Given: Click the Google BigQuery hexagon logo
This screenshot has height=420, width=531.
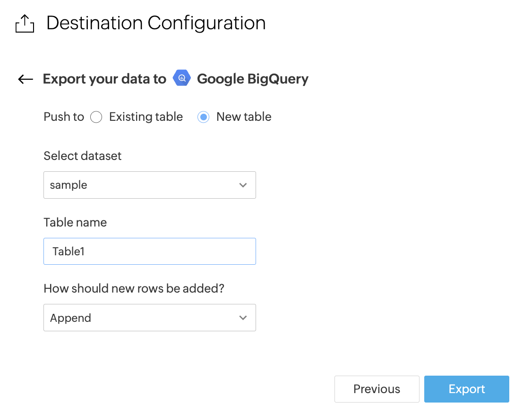Looking at the screenshot, I should click(181, 78).
